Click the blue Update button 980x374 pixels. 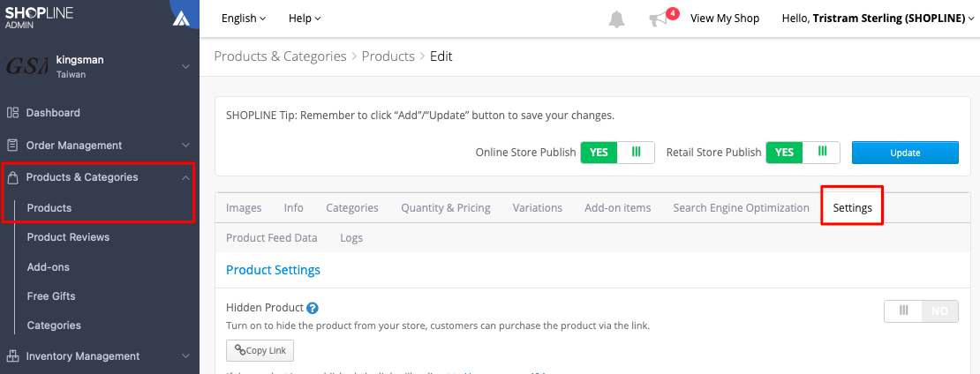click(905, 153)
